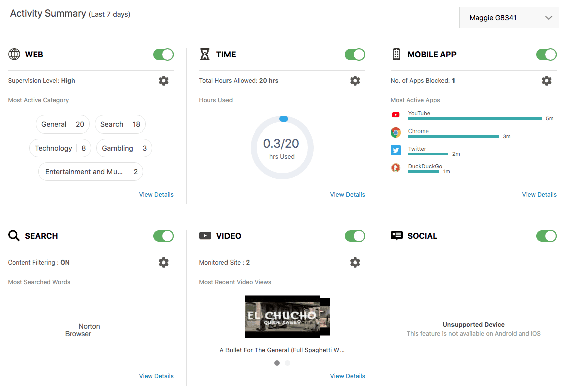
Task: Open View Details for MOBILE APP
Action: [539, 194]
